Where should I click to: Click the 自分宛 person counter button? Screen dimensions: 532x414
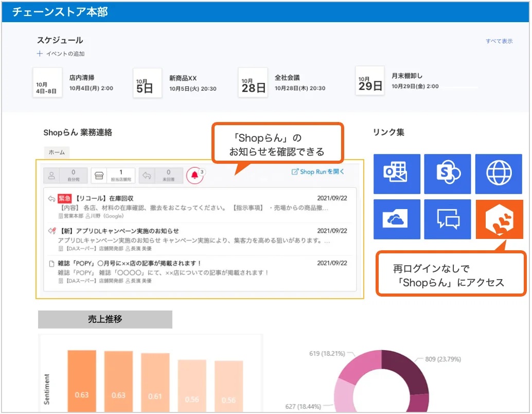(66, 175)
